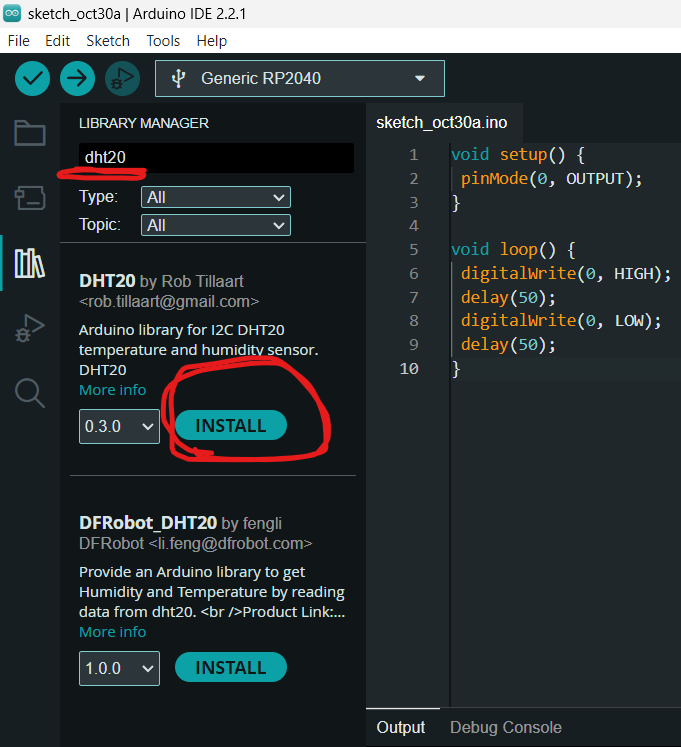Click line number 10 in gutter
The width and height of the screenshot is (681, 747).
coord(409,369)
